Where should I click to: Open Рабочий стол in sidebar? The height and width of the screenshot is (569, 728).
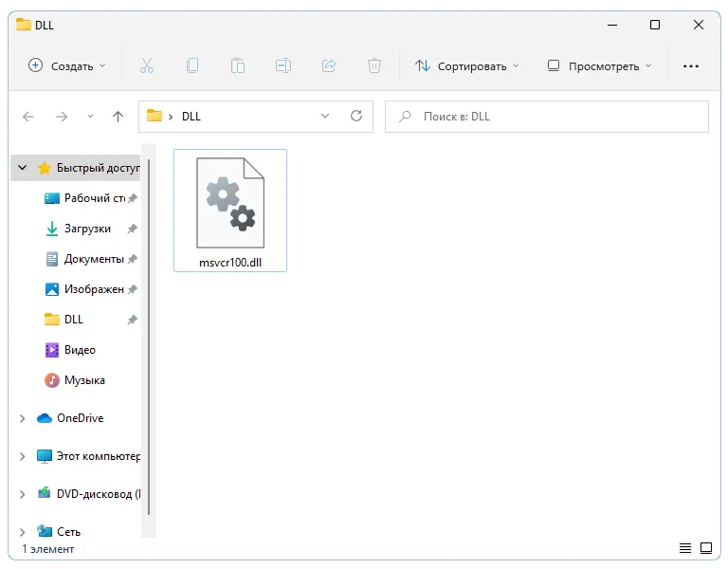pos(95,198)
